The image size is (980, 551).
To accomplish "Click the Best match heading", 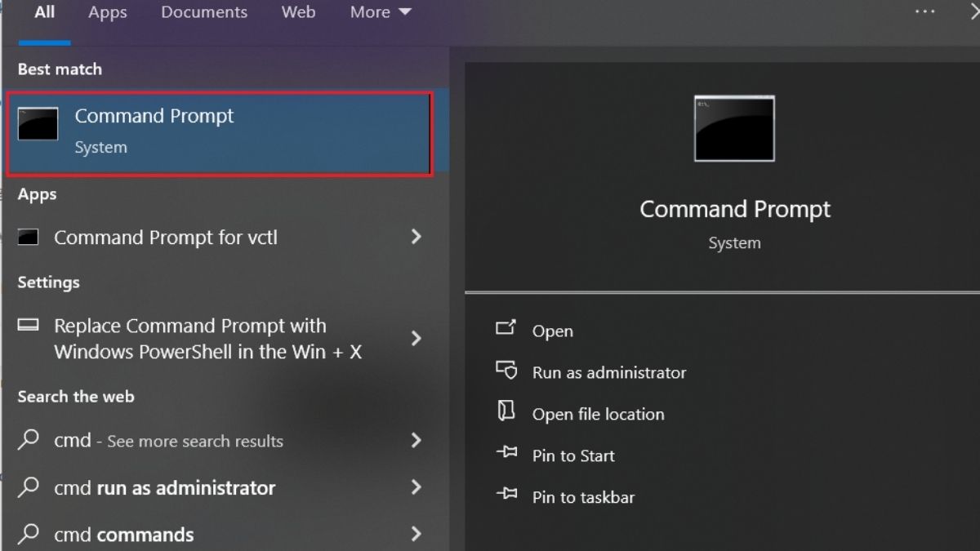I will [x=60, y=69].
